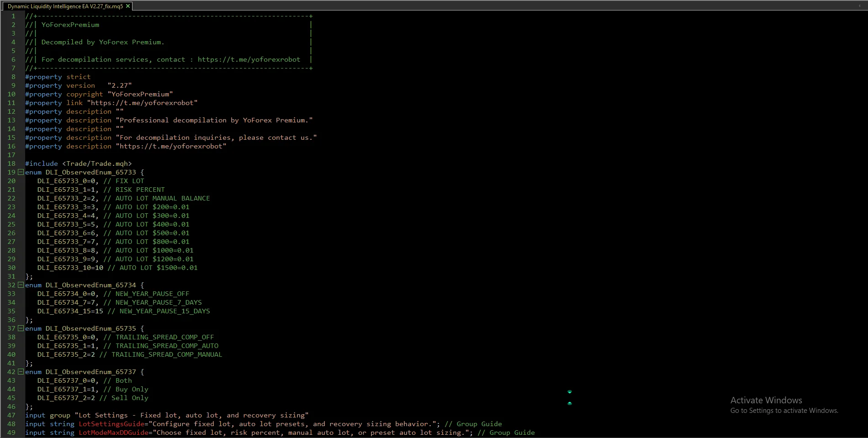The image size is (868, 438).
Task: Collapse enum DLI_ObservedEnum_65737 fold marker
Action: 21,372
